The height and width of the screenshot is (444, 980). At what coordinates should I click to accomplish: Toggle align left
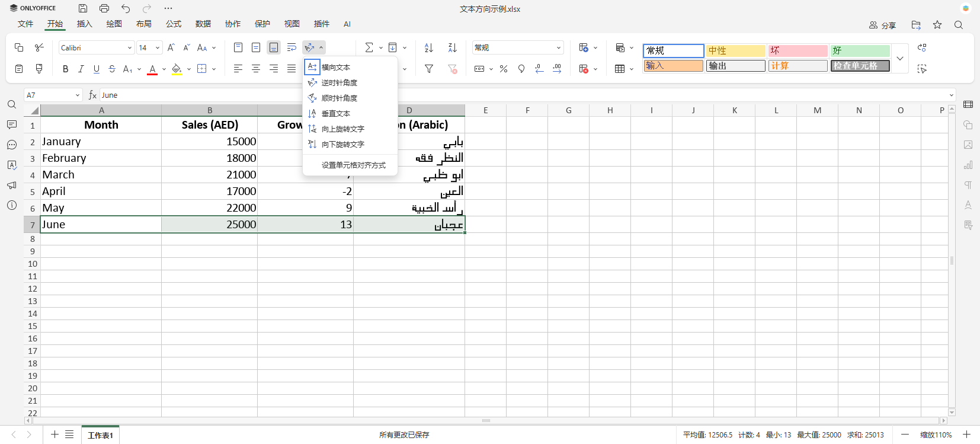coord(238,69)
